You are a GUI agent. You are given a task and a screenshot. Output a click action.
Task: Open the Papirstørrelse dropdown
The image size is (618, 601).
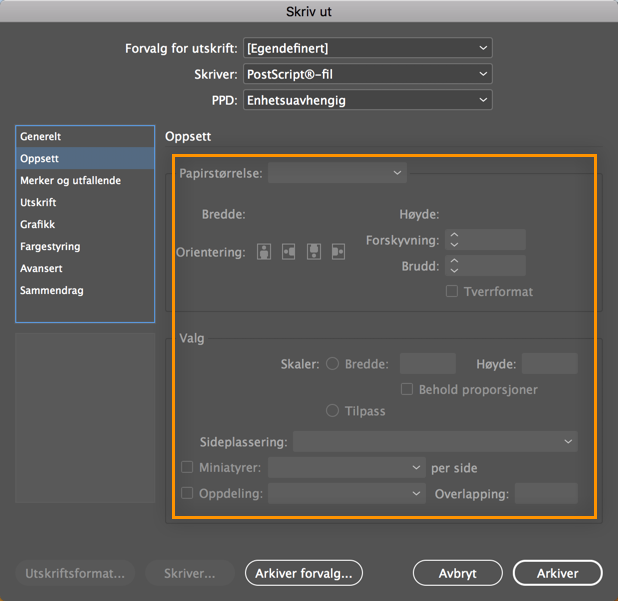336,173
